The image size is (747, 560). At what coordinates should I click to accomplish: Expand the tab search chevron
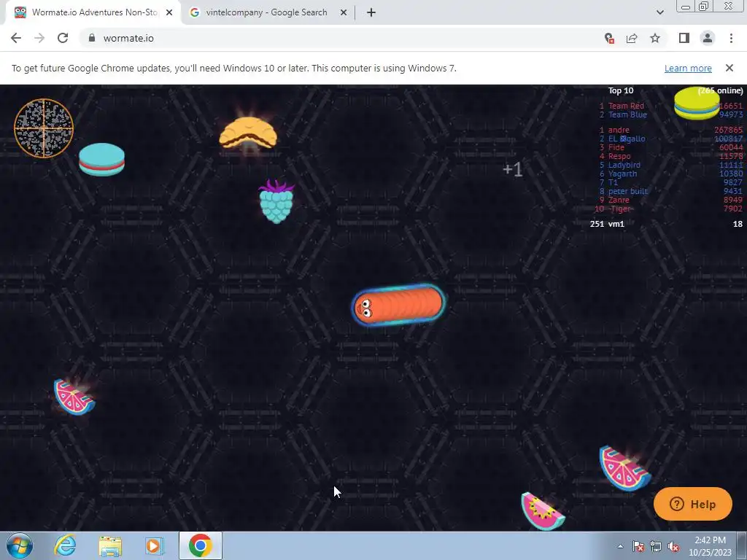point(659,12)
